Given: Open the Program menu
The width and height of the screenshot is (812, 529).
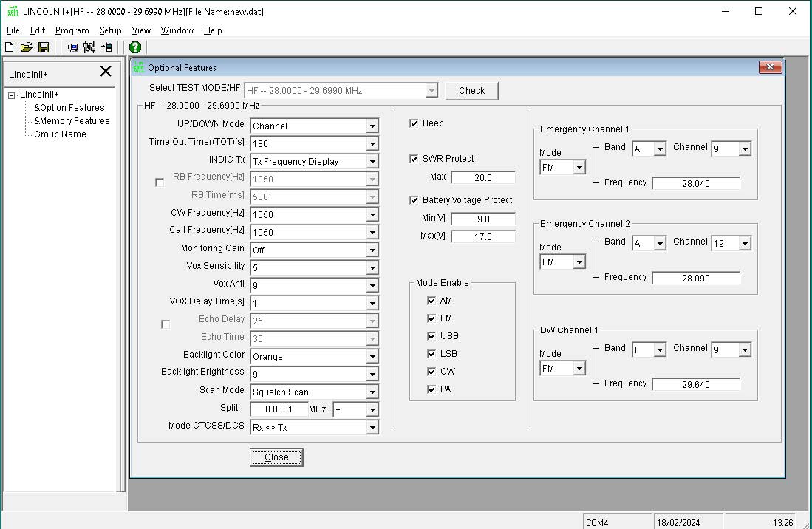Looking at the screenshot, I should (72, 30).
